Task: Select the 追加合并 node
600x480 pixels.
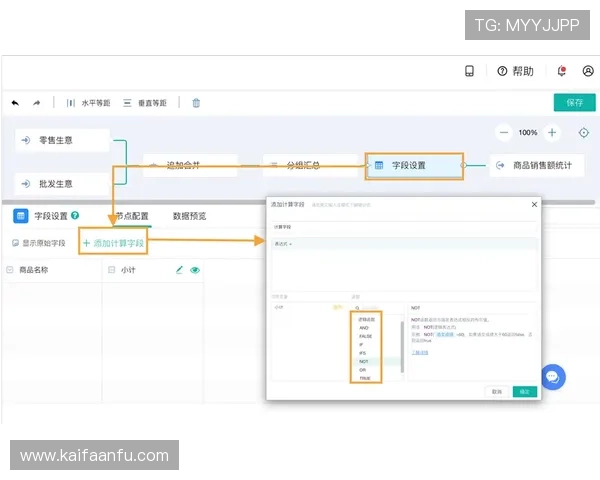Action: pyautogui.click(x=190, y=165)
